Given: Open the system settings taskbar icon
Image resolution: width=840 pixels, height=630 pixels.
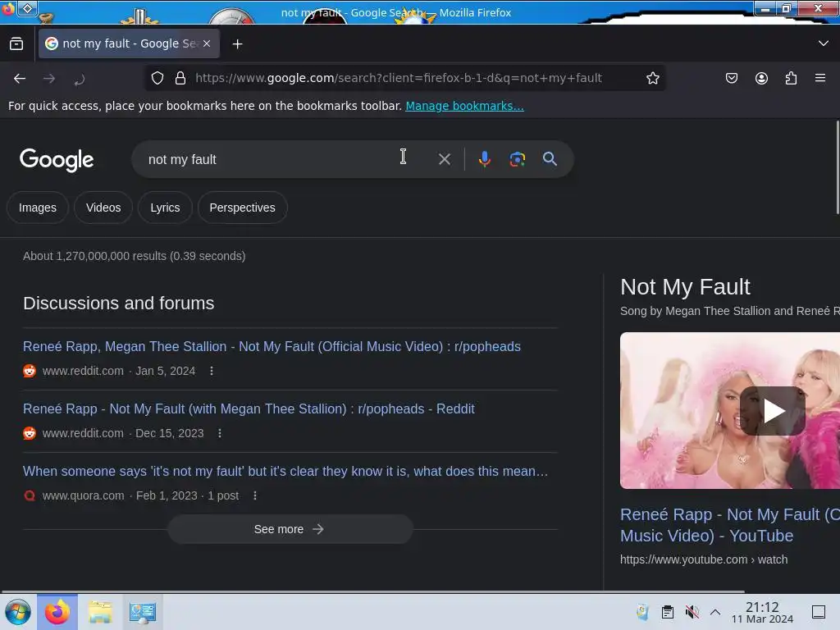Looking at the screenshot, I should tap(143, 612).
